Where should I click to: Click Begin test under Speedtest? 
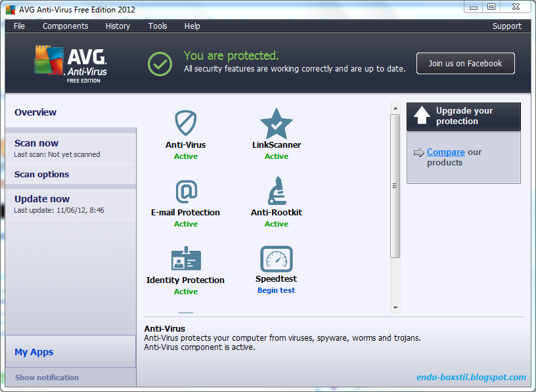pos(276,290)
